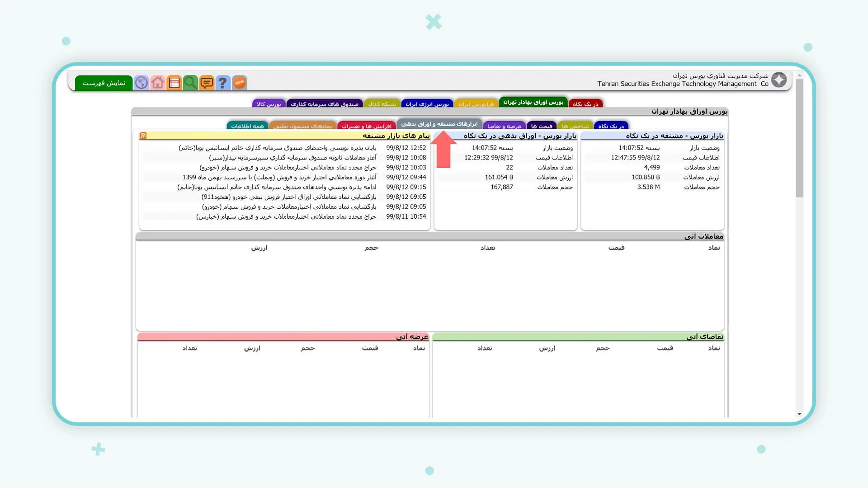The height and width of the screenshot is (488, 868).
Task: Click the معاملات آتی panel header
Action: 430,236
